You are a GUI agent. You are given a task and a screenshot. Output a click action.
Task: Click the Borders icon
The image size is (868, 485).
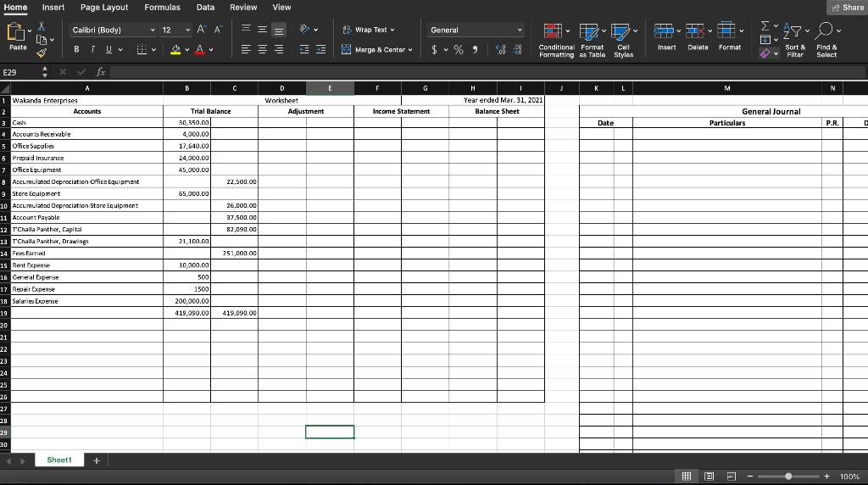pos(142,49)
